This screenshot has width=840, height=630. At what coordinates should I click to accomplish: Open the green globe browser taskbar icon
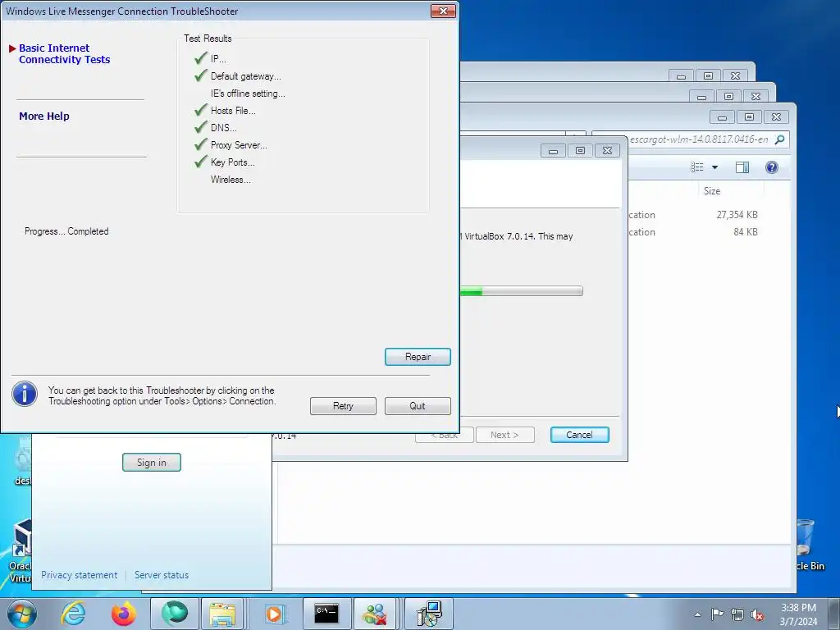coord(175,614)
